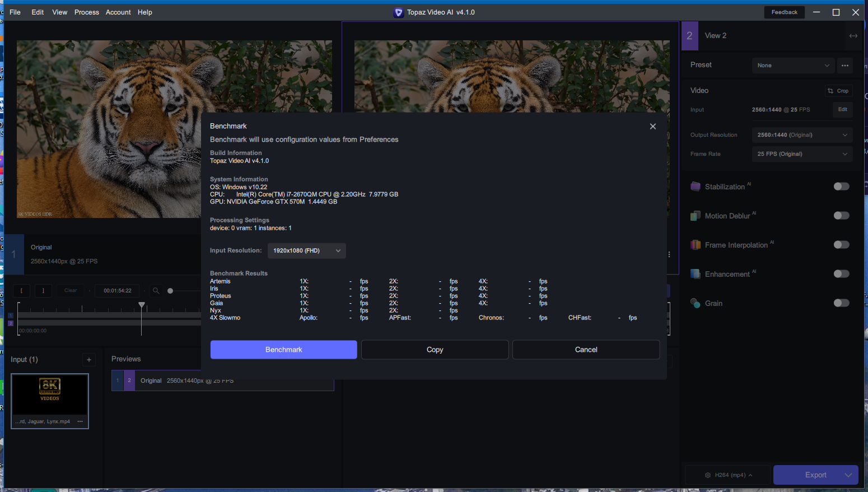868x492 pixels.
Task: Start the test with the Benchmark button
Action: 284,350
